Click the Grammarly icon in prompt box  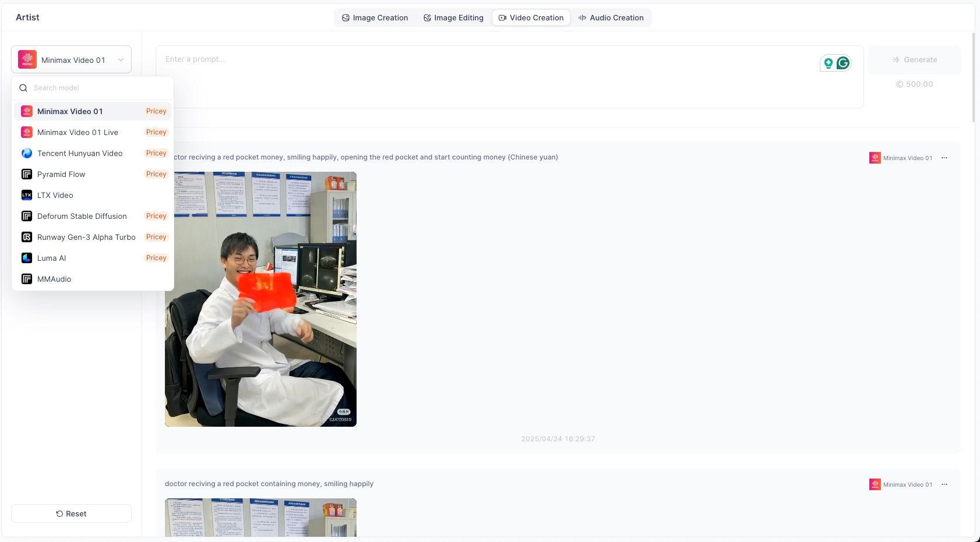pyautogui.click(x=843, y=63)
